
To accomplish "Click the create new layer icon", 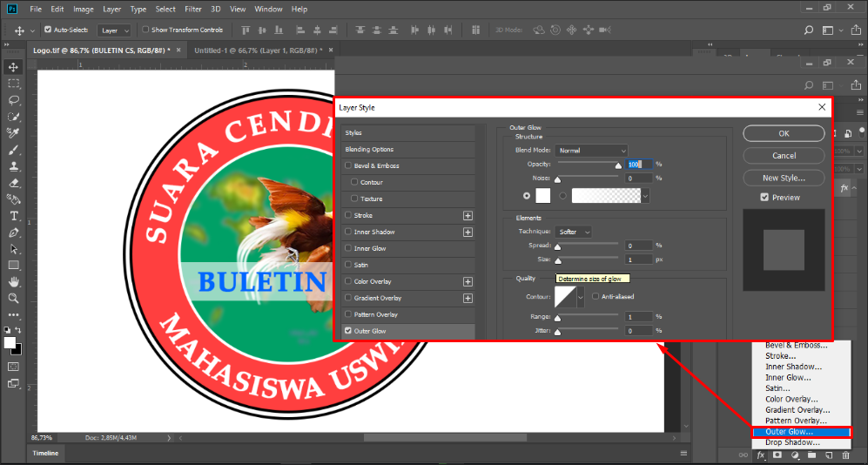I will tap(829, 455).
